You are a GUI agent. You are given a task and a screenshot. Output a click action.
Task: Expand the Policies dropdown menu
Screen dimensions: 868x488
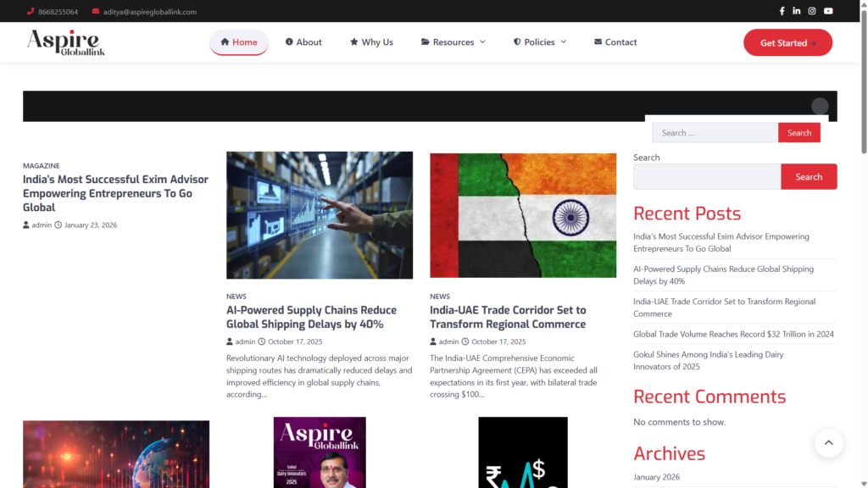(540, 42)
